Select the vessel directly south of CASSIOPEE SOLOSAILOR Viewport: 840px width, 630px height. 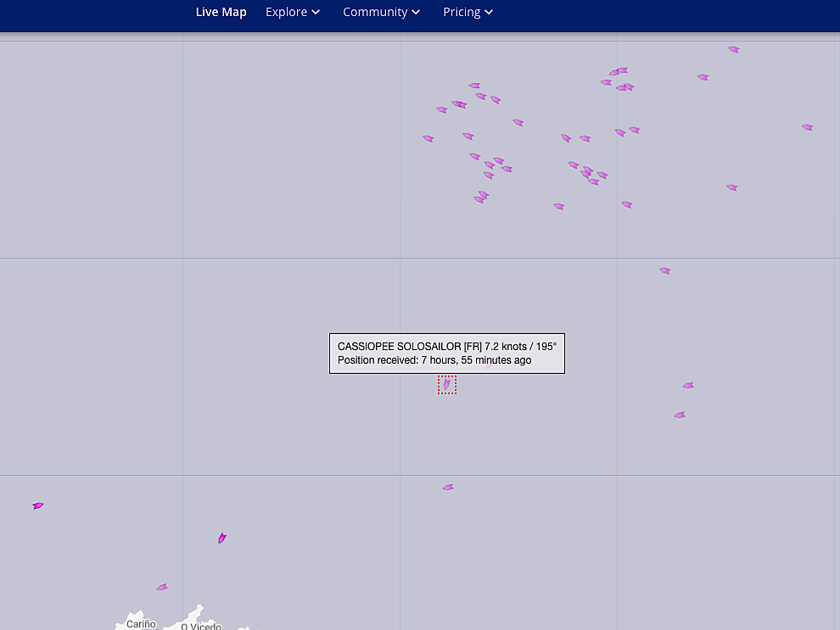click(448, 487)
